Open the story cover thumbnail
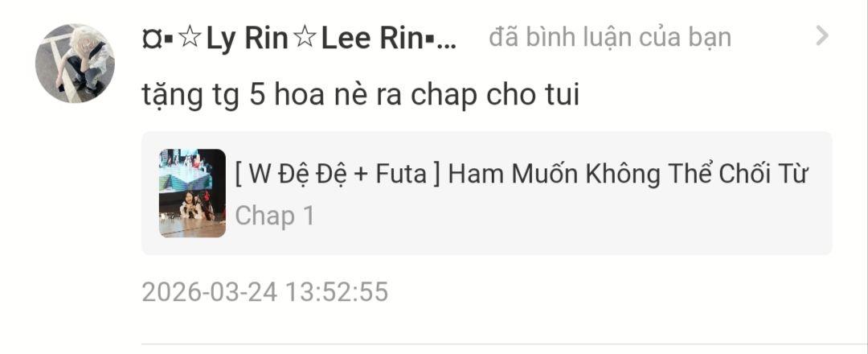The height and width of the screenshot is (354, 868). [x=192, y=193]
